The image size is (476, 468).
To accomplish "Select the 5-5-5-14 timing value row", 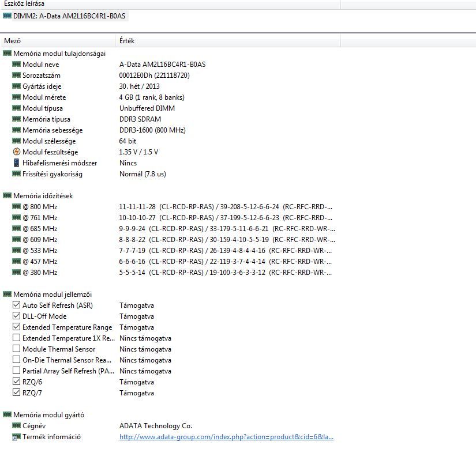I will click(x=225, y=272).
